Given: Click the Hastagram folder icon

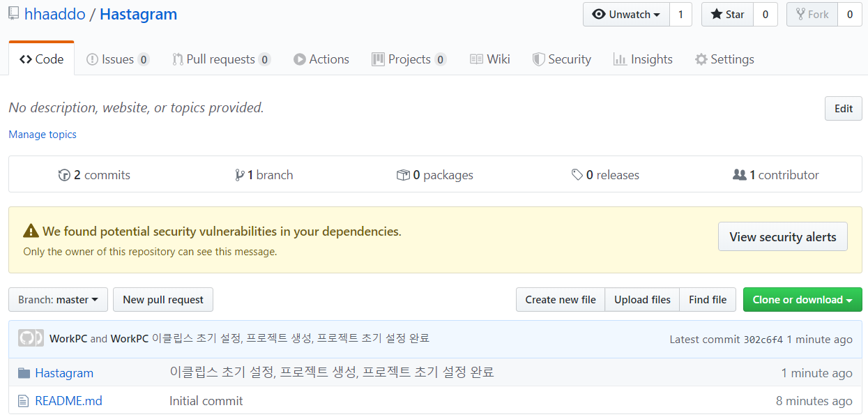Looking at the screenshot, I should coord(24,373).
